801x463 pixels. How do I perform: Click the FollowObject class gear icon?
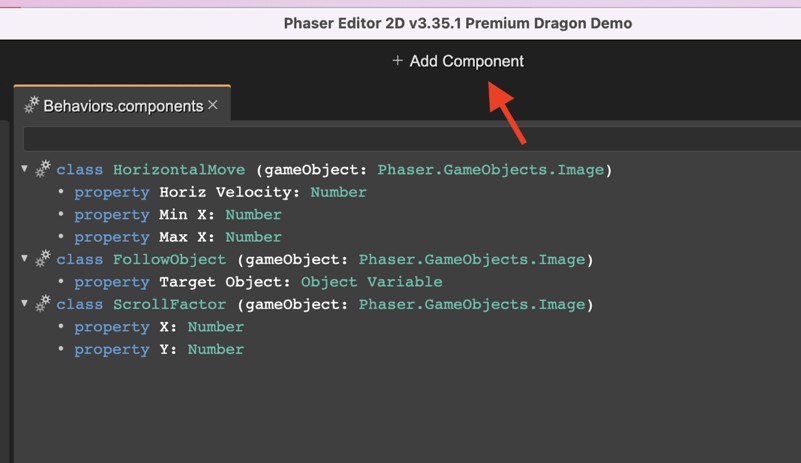click(43, 260)
